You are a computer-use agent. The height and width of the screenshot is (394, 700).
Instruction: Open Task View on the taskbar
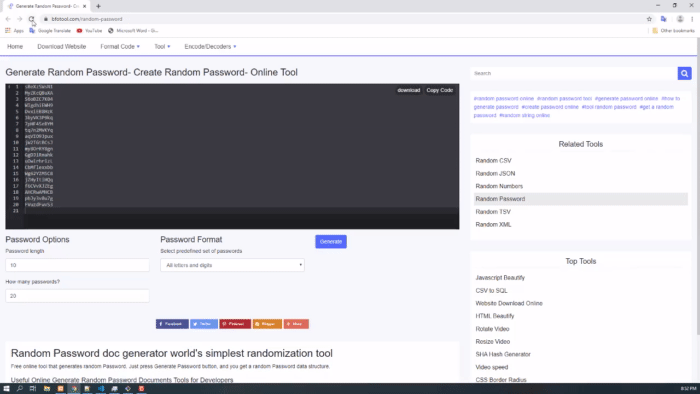[x=33, y=389]
